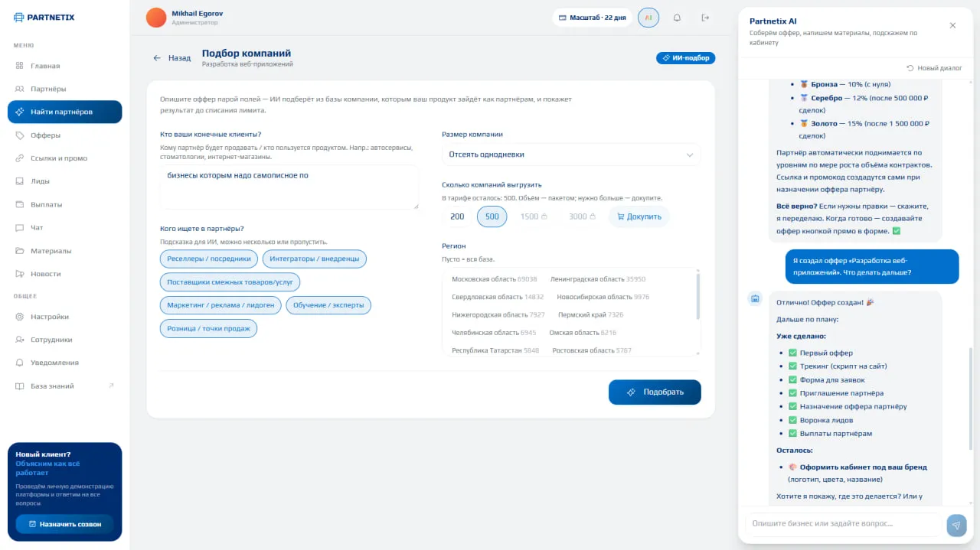The width and height of the screenshot is (980, 550).
Task: Select Новосибирская область region
Action: coord(603,297)
